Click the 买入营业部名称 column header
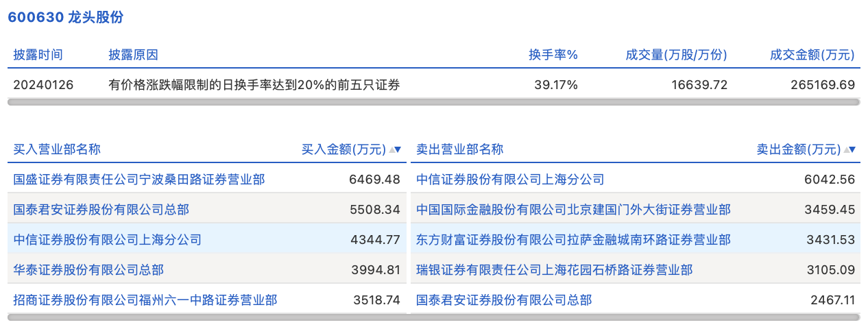868x329 pixels. 58,149
